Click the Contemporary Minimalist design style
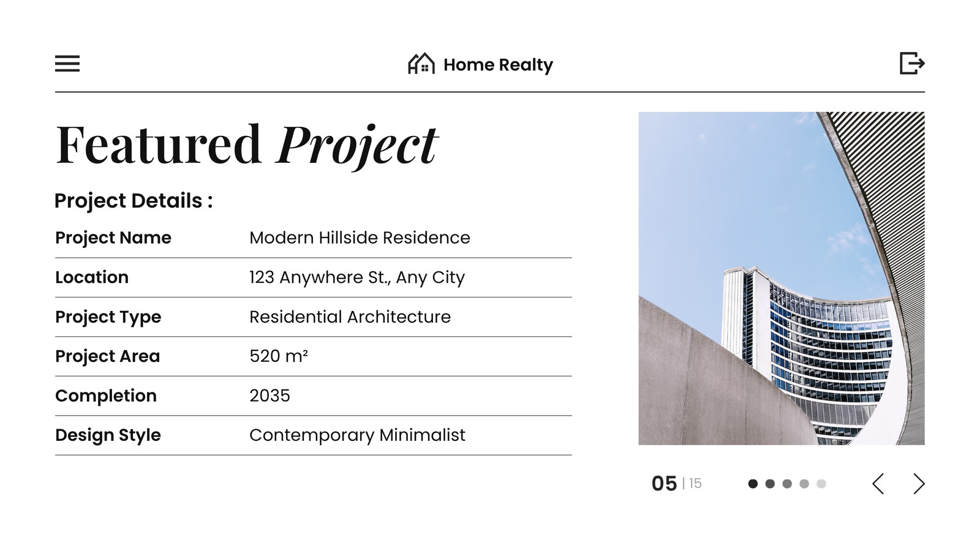The width and height of the screenshot is (980, 551). [357, 435]
